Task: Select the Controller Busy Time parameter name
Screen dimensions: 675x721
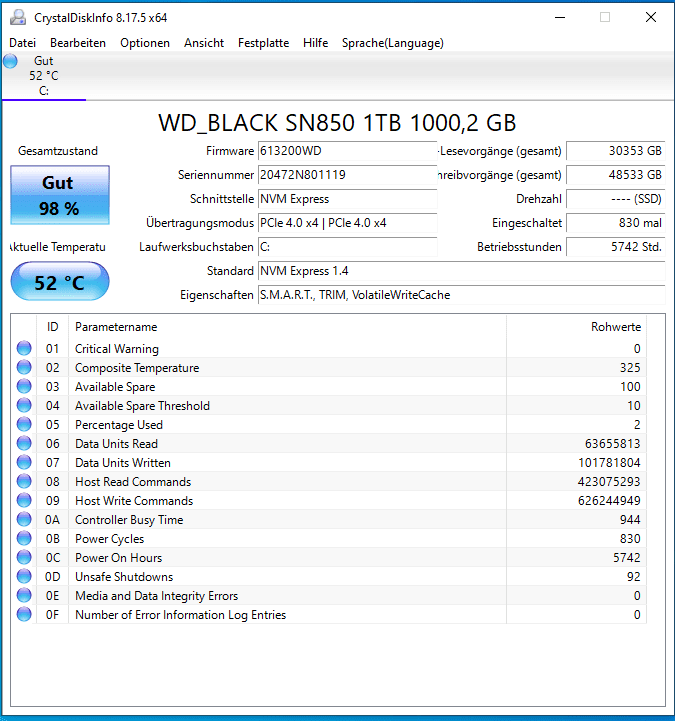Action: tap(129, 520)
